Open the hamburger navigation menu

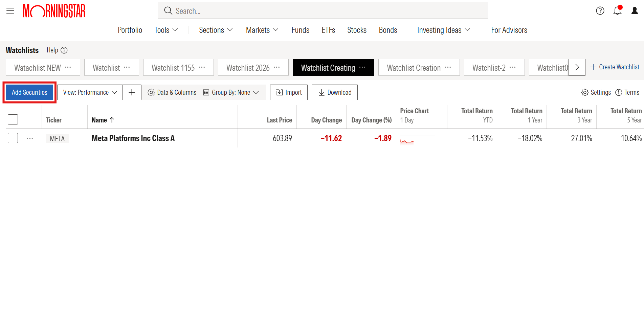(x=10, y=11)
